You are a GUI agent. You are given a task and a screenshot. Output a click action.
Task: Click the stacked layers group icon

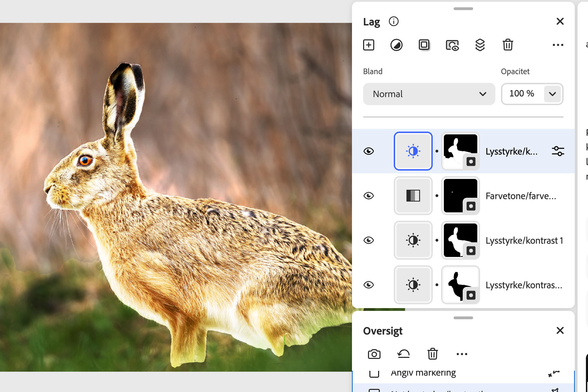point(480,45)
